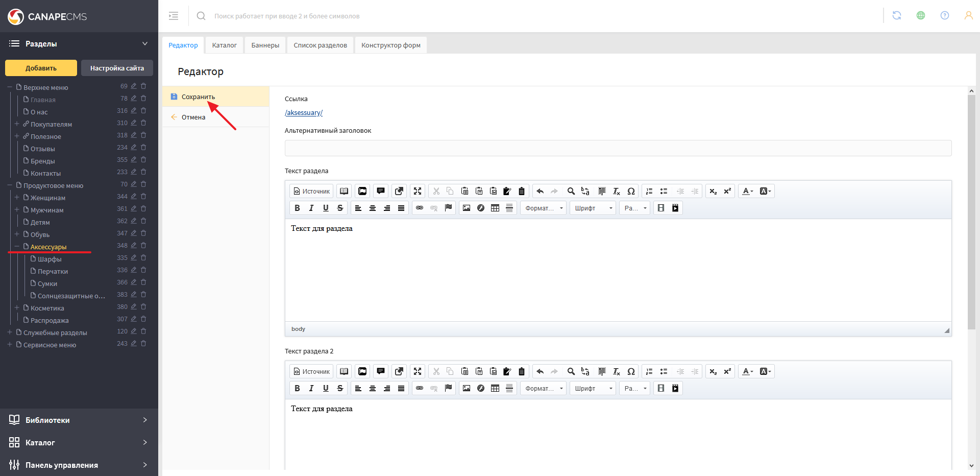
Task: Insert special character in Текст раздела 2 editor
Action: click(x=631, y=371)
